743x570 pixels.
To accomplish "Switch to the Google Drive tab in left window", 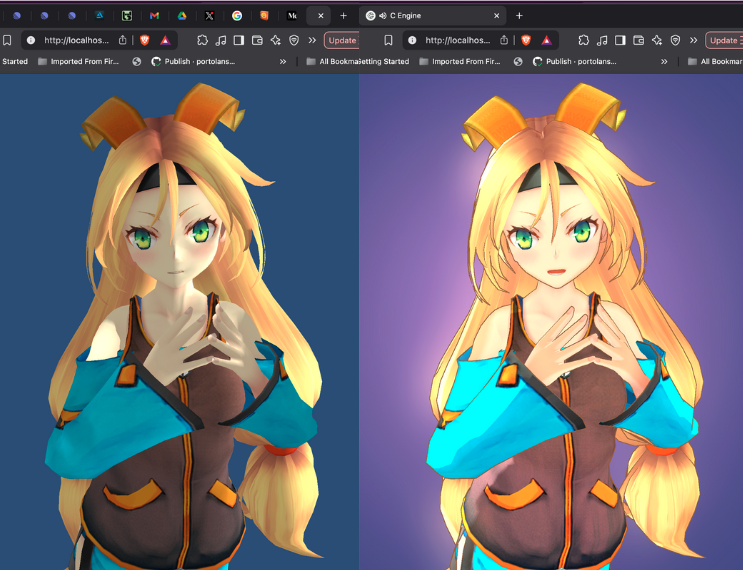I will point(182,16).
